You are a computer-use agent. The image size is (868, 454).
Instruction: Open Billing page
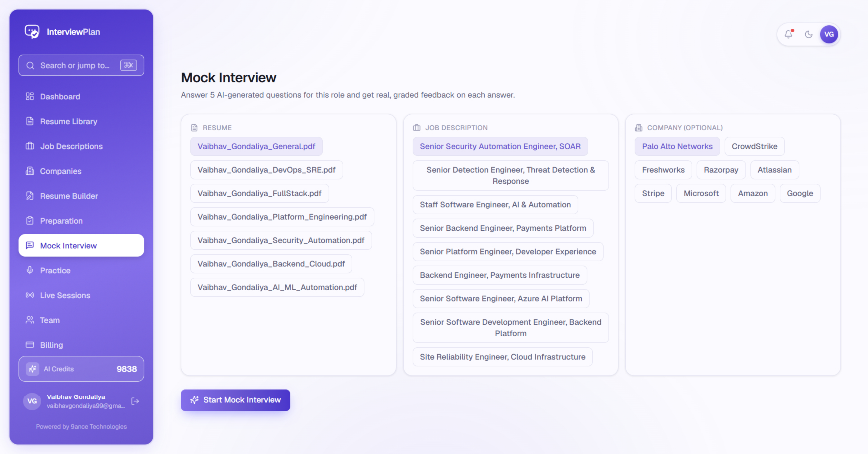(81, 345)
